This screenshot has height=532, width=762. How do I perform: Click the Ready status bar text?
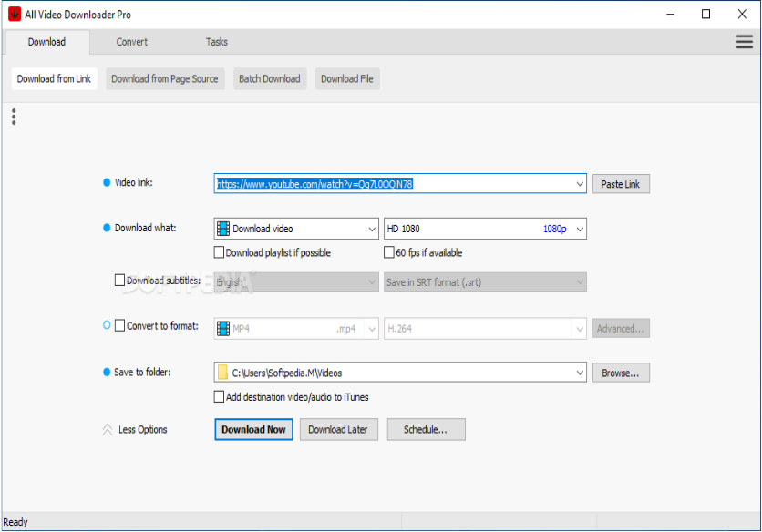[x=15, y=522]
